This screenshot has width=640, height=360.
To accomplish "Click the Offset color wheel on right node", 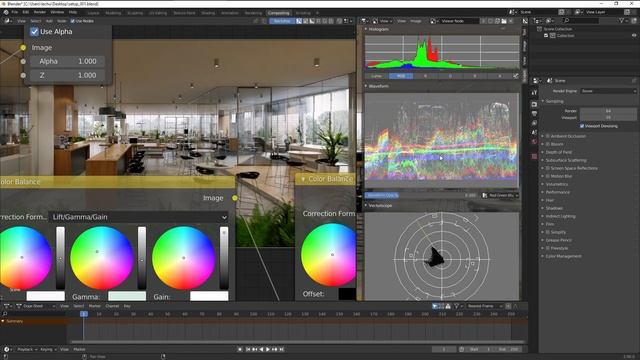I will point(329,255).
